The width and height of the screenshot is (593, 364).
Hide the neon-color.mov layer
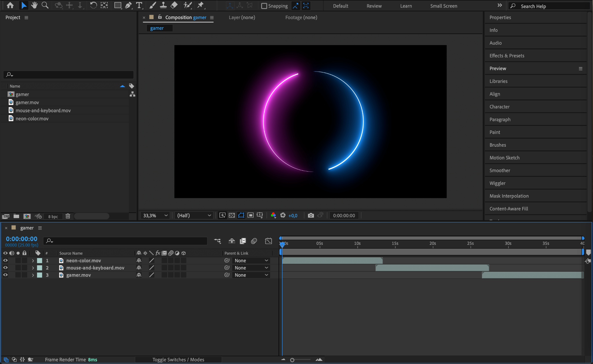5,260
